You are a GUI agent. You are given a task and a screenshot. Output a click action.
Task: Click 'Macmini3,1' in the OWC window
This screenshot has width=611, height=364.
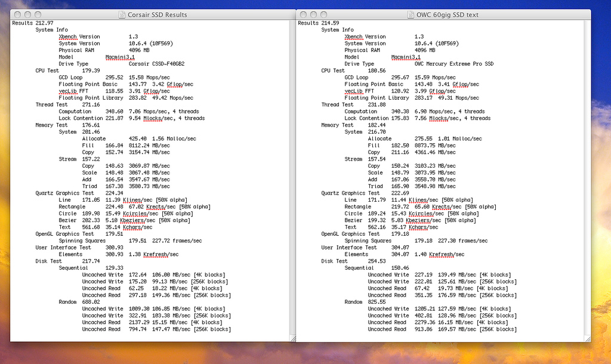406,57
